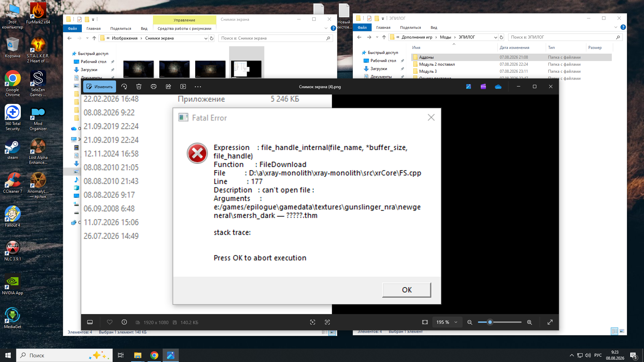Open the Вид tab in Снимки экрана window
Screen dimensions: 644x362
click(x=144, y=28)
